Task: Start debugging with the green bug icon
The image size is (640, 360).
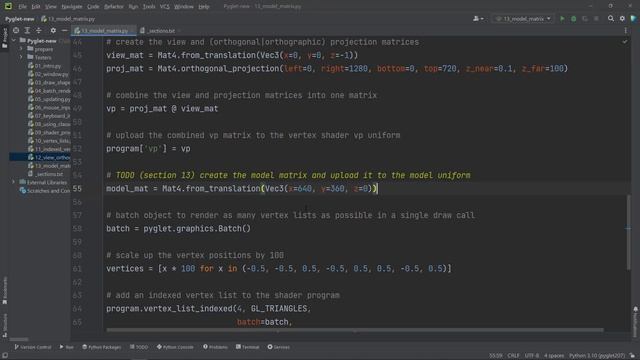Action: coord(573,19)
